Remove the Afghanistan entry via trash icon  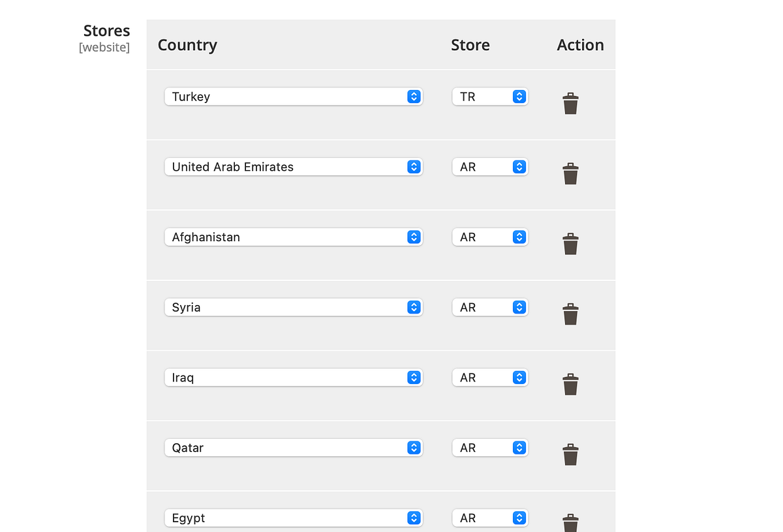coord(570,244)
